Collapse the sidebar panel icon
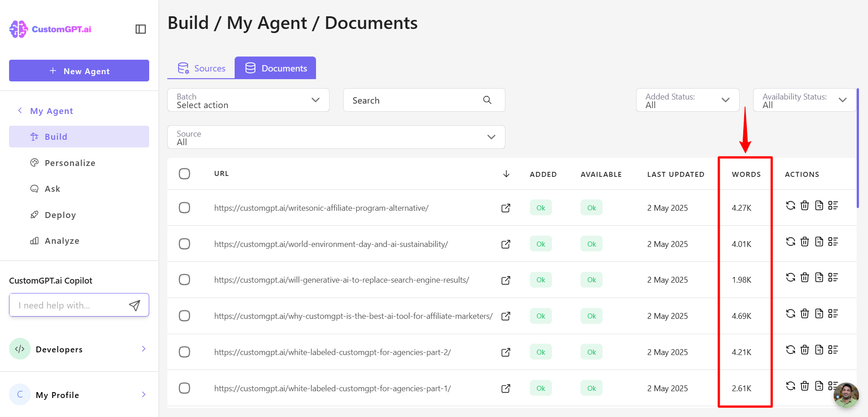 pos(141,29)
